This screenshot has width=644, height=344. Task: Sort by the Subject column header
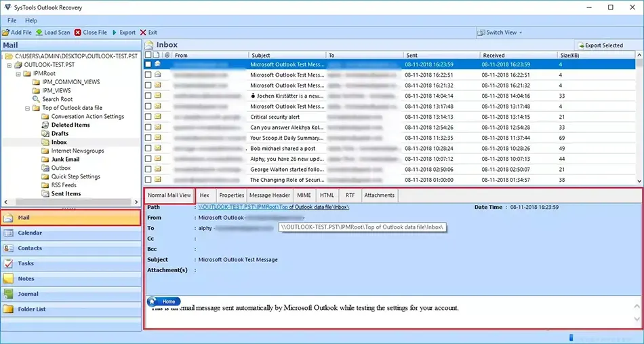[x=287, y=55]
